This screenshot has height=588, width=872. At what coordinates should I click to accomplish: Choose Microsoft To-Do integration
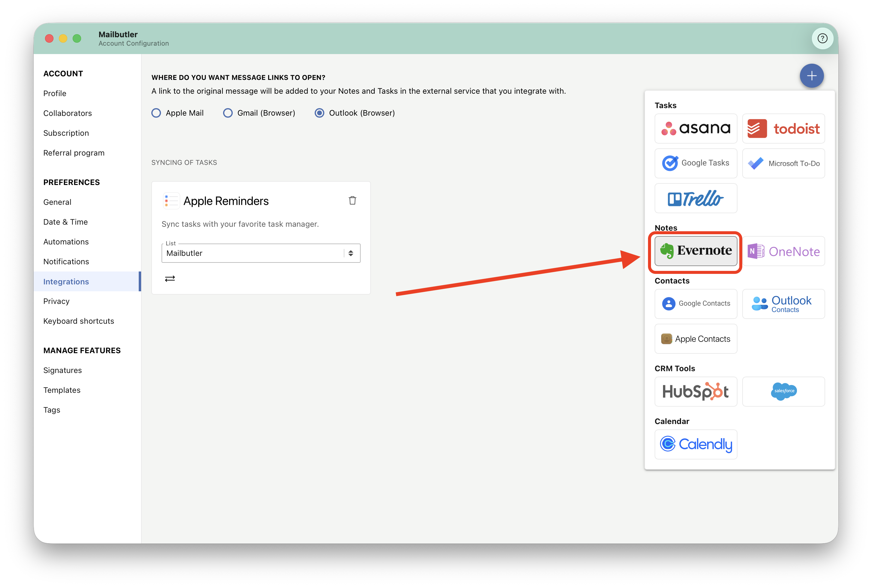coord(783,163)
